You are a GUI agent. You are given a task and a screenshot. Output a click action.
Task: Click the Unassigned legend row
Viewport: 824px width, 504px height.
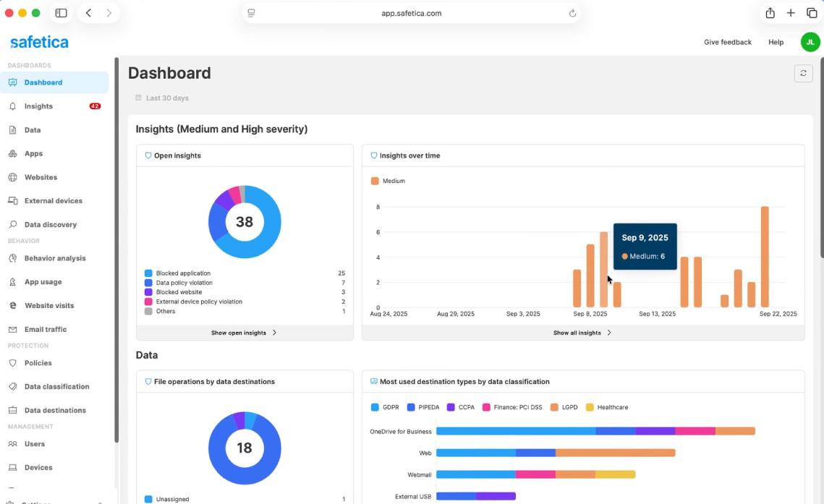[245, 499]
